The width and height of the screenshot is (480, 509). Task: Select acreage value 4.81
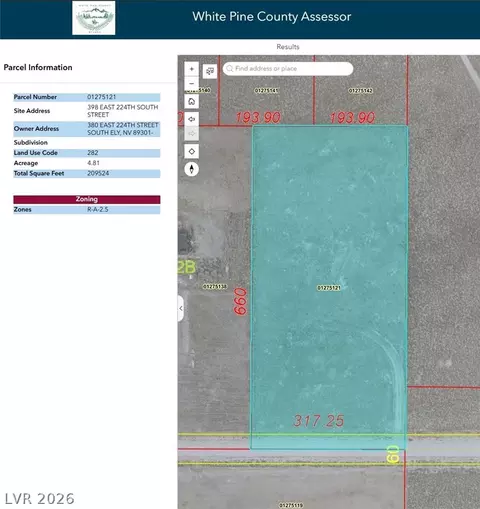(93, 163)
